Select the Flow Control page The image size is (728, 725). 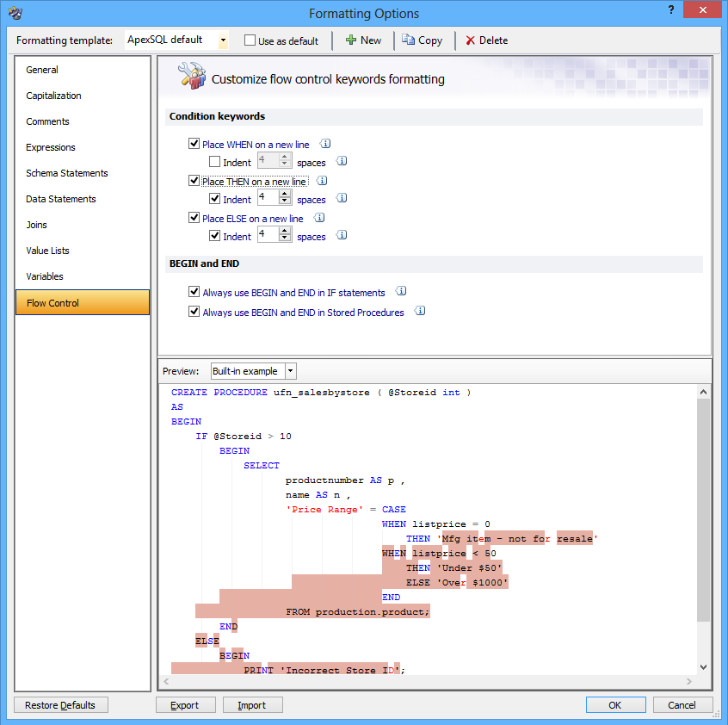pyautogui.click(x=83, y=302)
